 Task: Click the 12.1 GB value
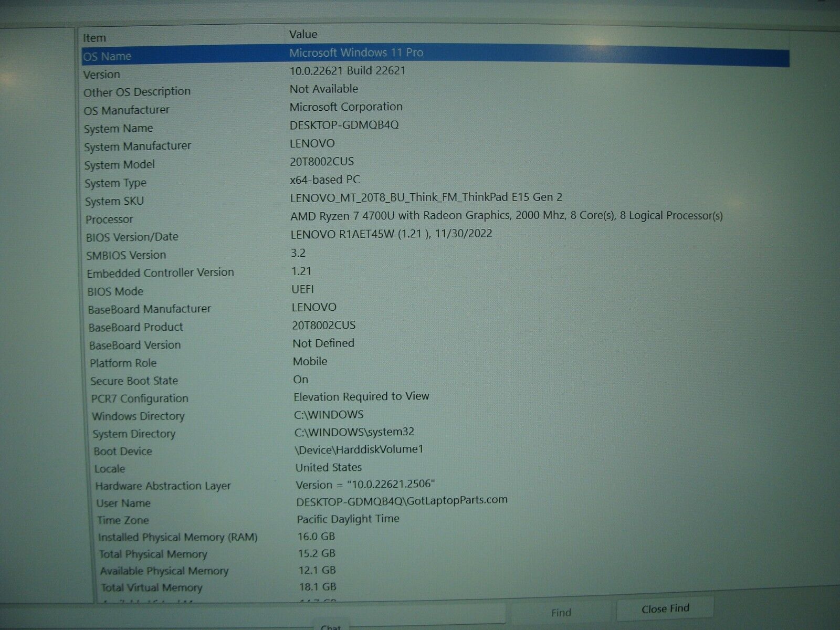click(x=317, y=570)
